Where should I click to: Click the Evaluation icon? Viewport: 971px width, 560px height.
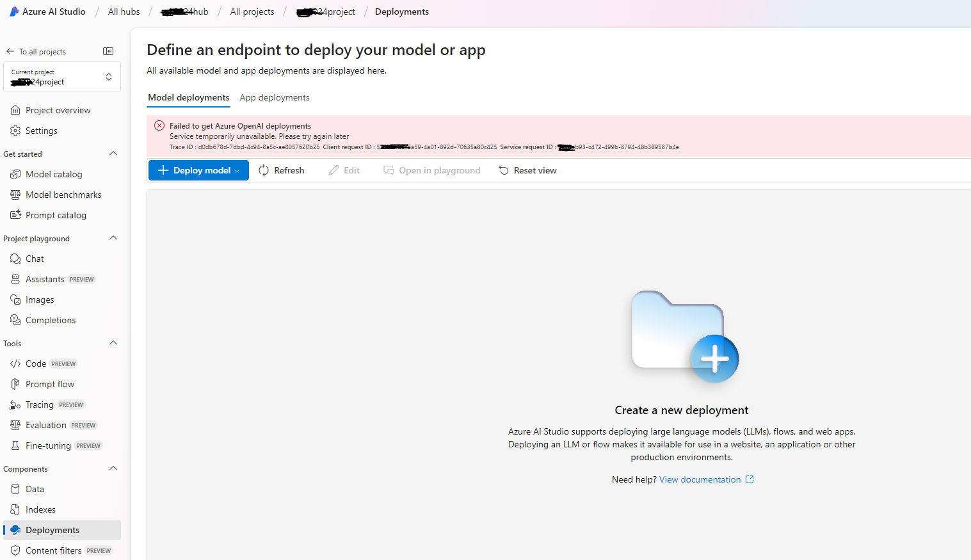15,425
